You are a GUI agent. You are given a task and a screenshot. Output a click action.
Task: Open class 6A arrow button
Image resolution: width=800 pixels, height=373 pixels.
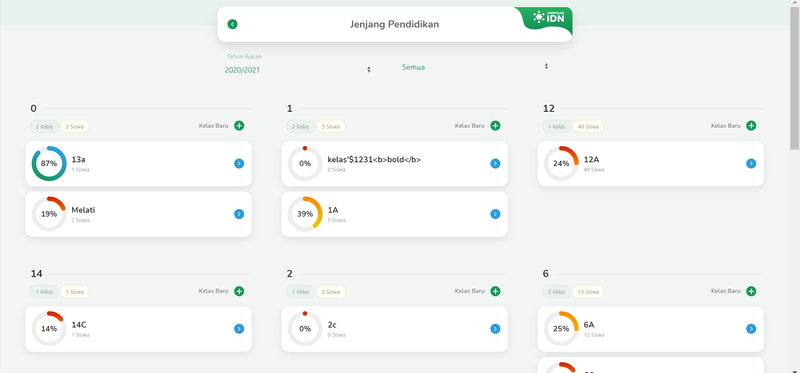(751, 329)
